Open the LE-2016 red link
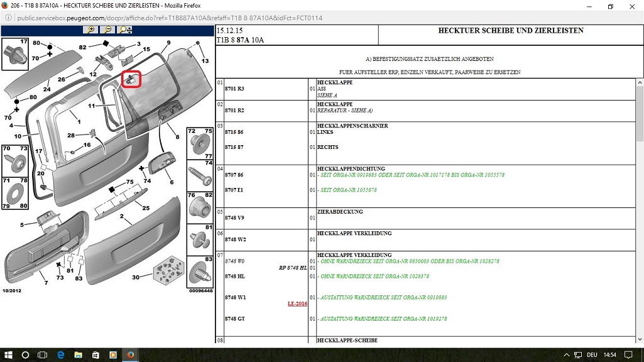The image size is (644, 362). 297,304
